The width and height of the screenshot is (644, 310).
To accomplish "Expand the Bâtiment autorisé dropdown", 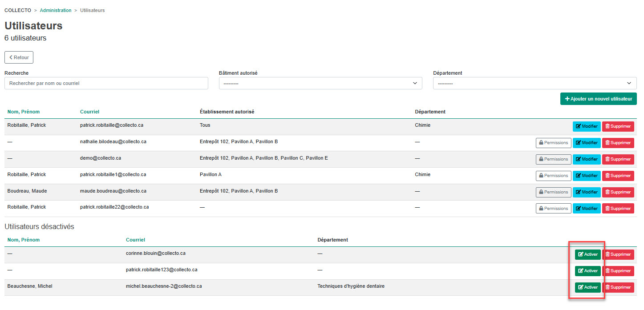I will (320, 83).
